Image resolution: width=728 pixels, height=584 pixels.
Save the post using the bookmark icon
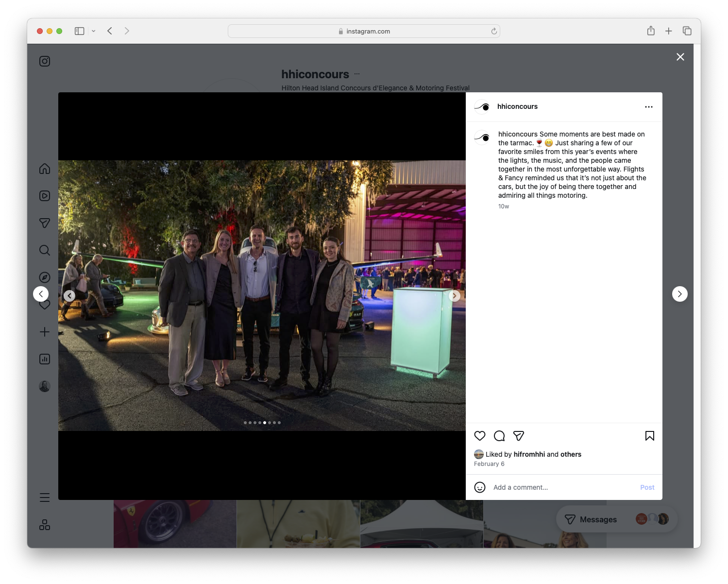point(649,436)
